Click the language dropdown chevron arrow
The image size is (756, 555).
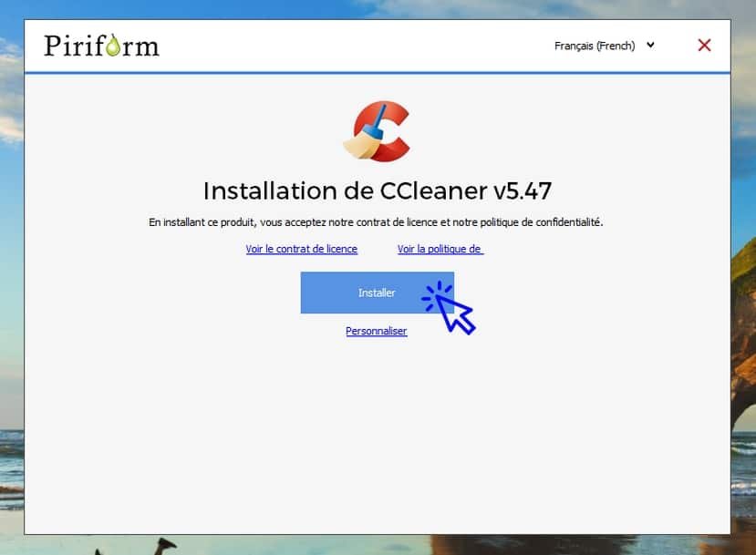[650, 46]
